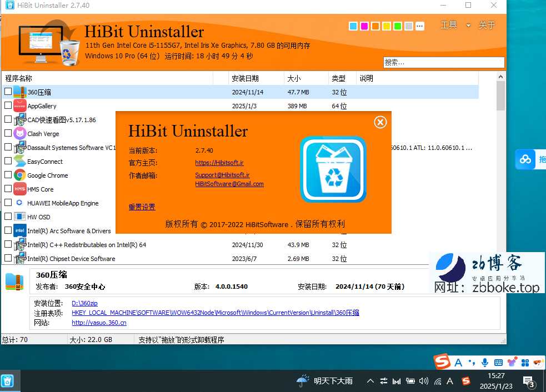Screen dimensions: 546x392
Task: Open the 关于 menu
Action: pos(487,25)
